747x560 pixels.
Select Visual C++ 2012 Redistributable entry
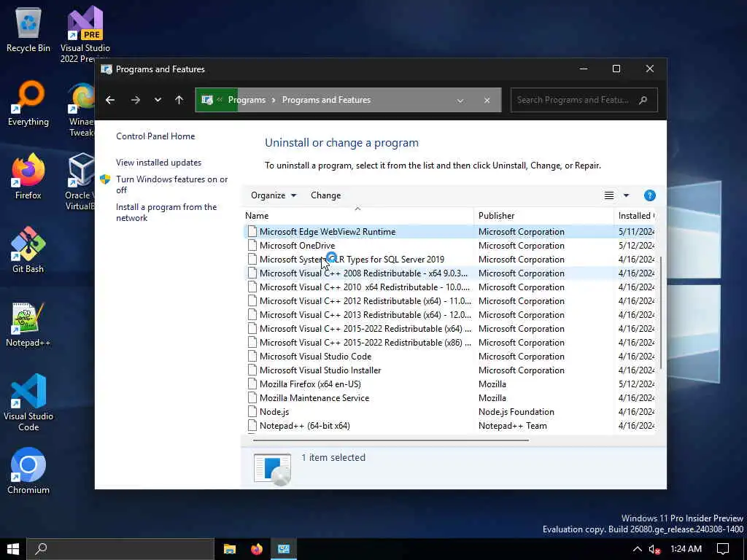point(449,301)
